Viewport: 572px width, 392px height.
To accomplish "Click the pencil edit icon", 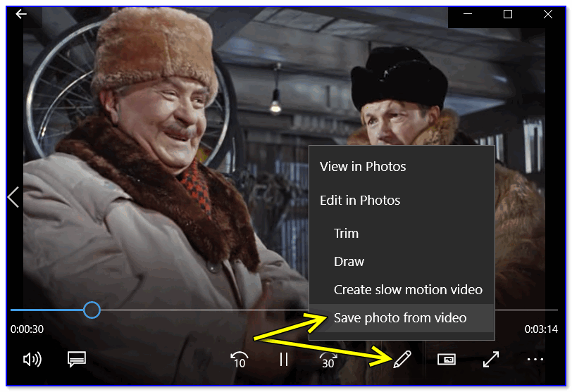I will [402, 360].
